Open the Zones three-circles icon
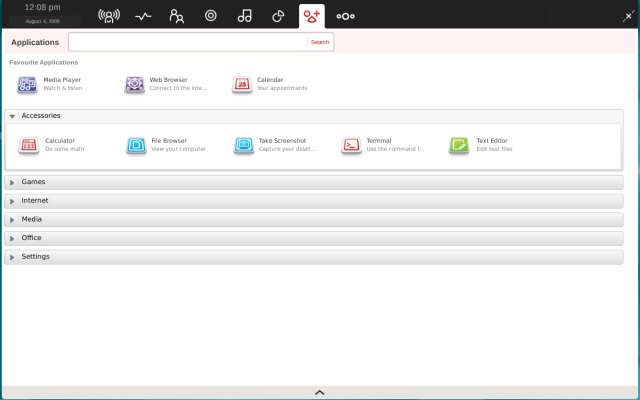The width and height of the screenshot is (640, 400). pos(345,16)
